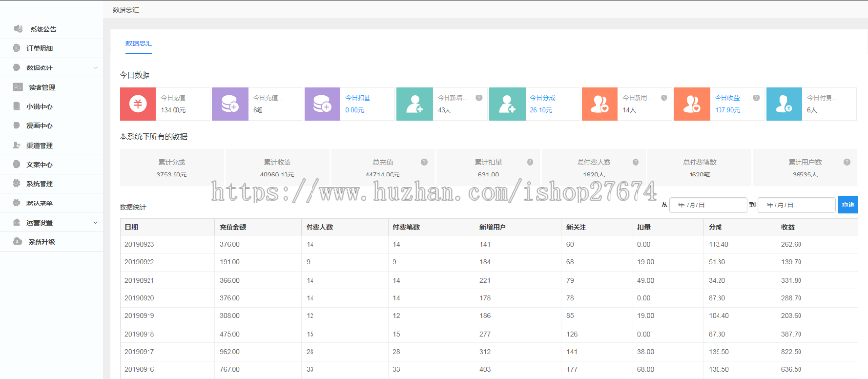
Task: Click the 20190917 date cell
Action: pos(139,351)
